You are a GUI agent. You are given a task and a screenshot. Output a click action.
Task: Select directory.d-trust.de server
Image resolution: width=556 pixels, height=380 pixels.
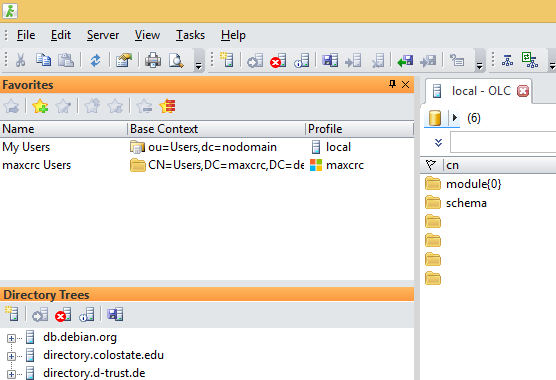pos(94,373)
